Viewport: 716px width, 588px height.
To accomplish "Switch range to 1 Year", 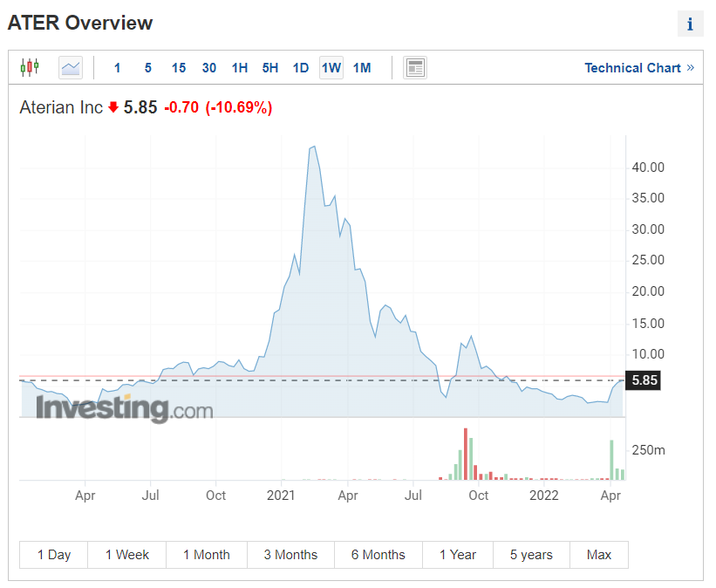I will coord(458,555).
